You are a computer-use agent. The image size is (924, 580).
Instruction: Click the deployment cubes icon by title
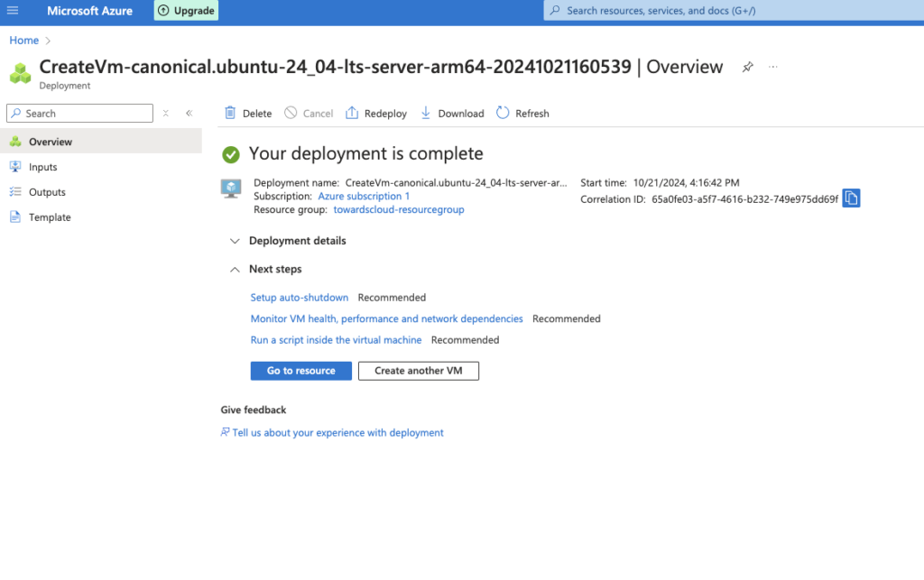pyautogui.click(x=21, y=74)
